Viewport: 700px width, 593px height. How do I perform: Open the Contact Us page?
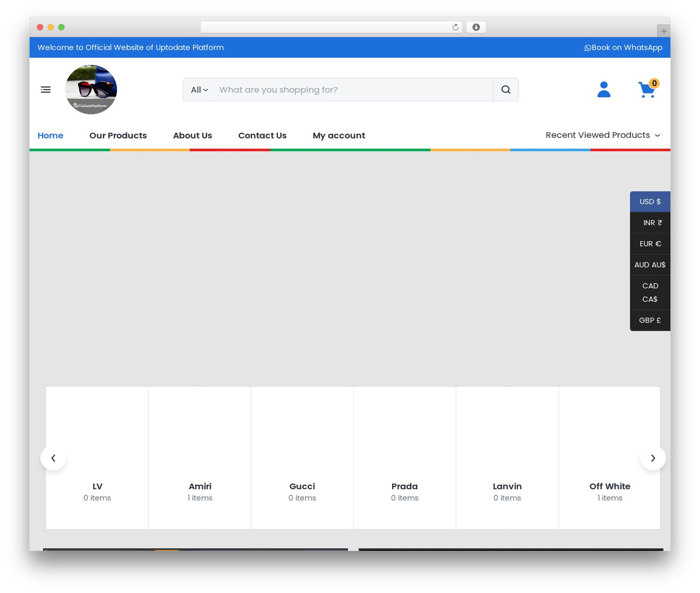pos(262,136)
